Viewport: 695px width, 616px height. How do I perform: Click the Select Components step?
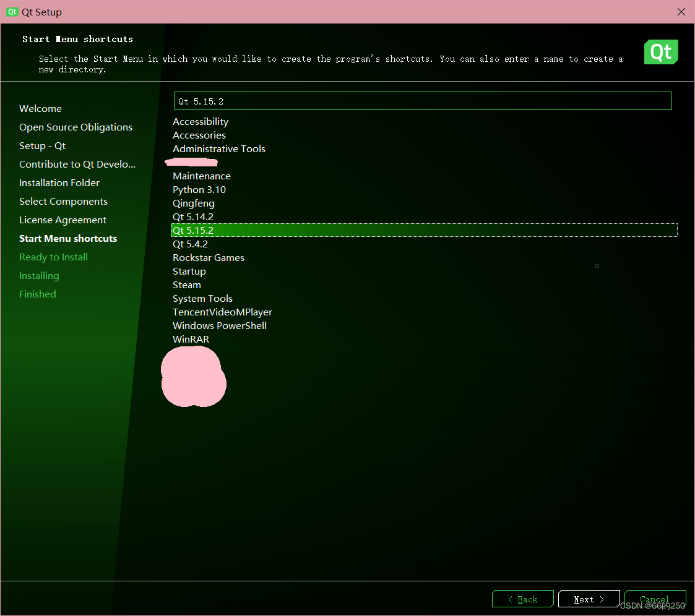coord(63,202)
